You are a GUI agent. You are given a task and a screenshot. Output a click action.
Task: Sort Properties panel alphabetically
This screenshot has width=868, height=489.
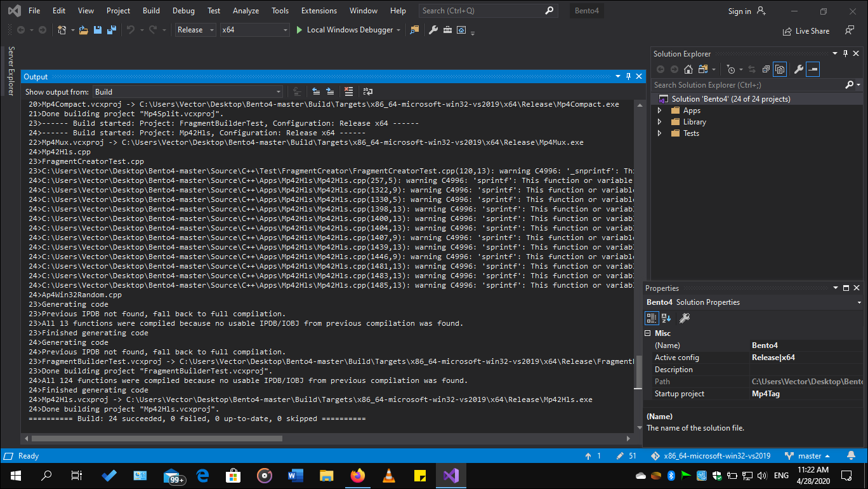tap(666, 318)
